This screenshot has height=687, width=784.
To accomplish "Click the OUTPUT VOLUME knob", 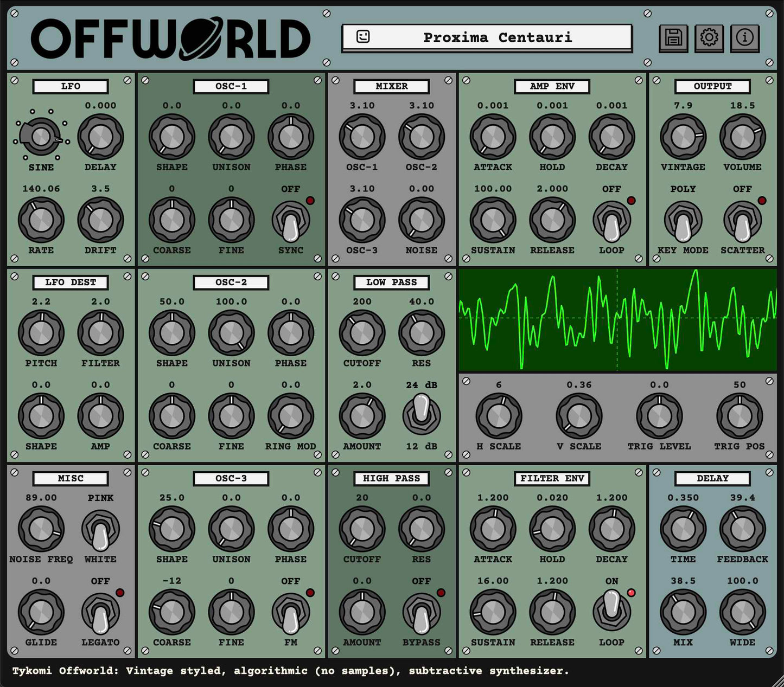I will [742, 137].
